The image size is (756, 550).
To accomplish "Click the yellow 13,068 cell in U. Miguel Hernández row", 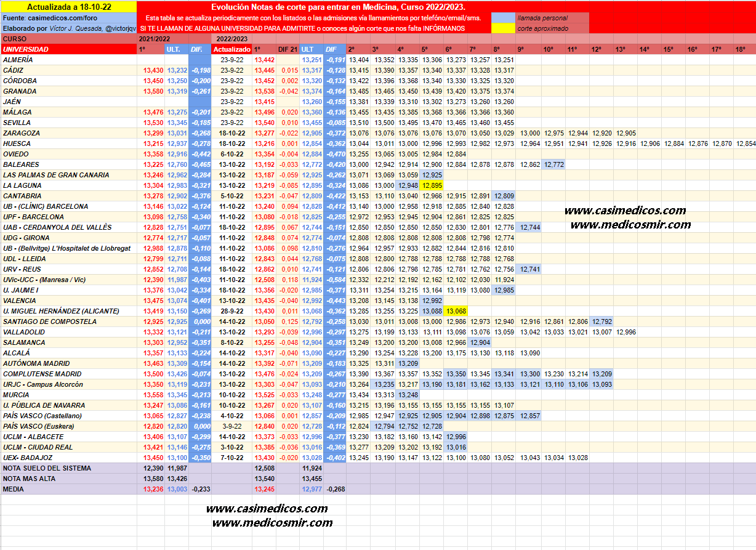I will coord(456,311).
